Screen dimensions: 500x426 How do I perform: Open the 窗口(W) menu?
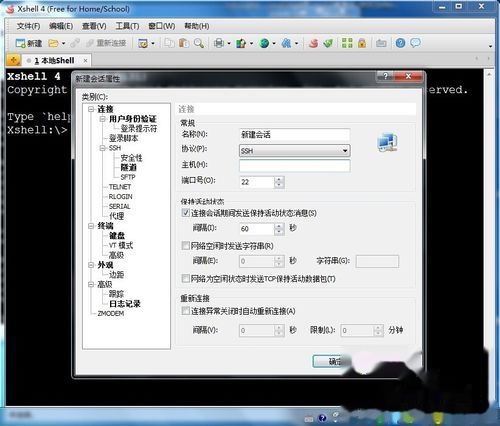161,26
